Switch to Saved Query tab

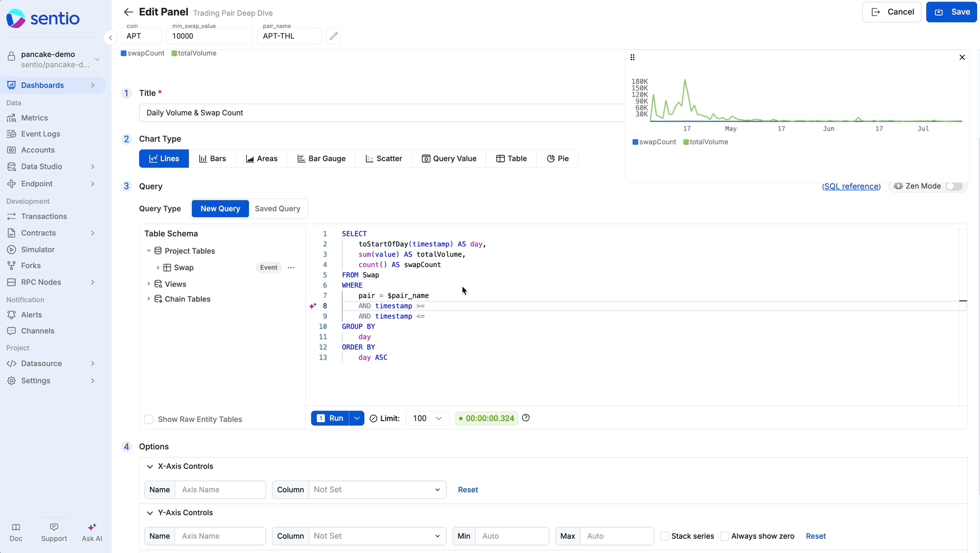(278, 209)
